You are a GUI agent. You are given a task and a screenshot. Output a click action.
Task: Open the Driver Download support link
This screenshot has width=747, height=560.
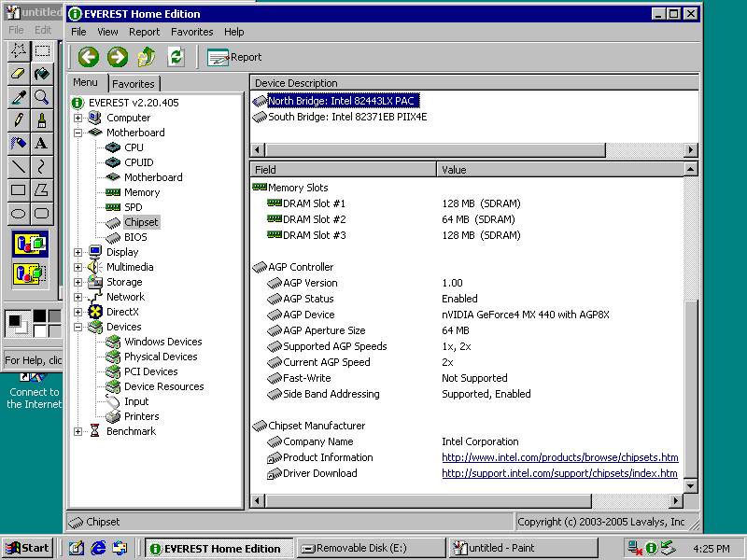click(559, 473)
